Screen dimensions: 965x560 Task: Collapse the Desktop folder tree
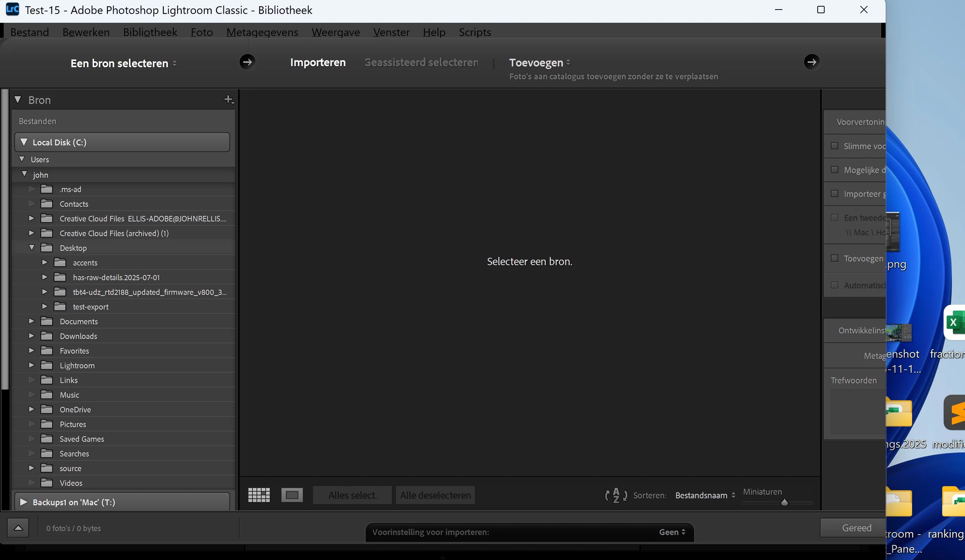[x=32, y=248]
